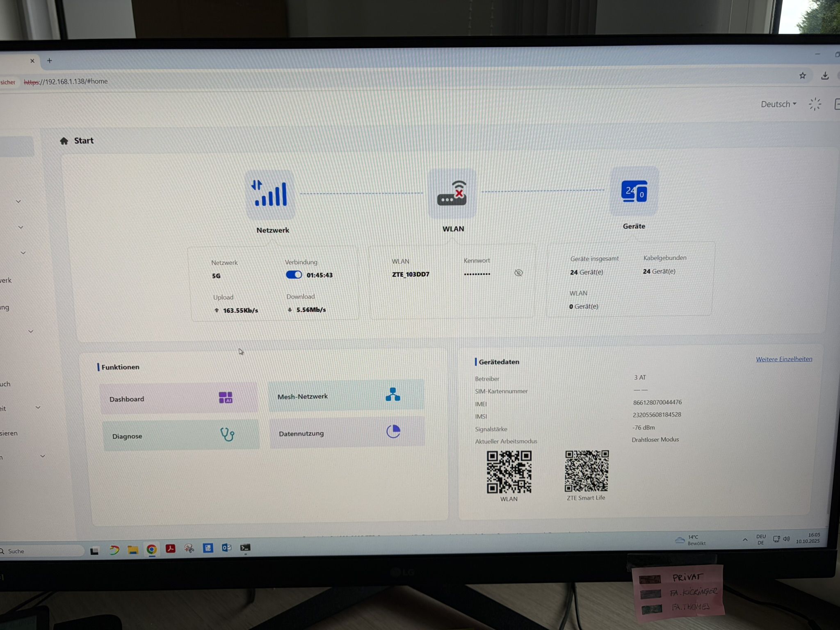Click the Task View taskbar button
Image resolution: width=840 pixels, height=630 pixels.
(x=94, y=551)
